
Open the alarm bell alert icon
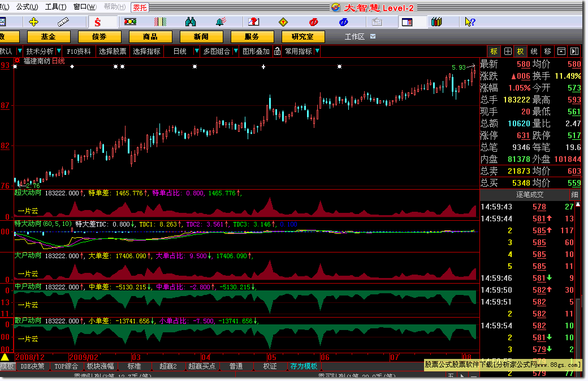pos(221,22)
